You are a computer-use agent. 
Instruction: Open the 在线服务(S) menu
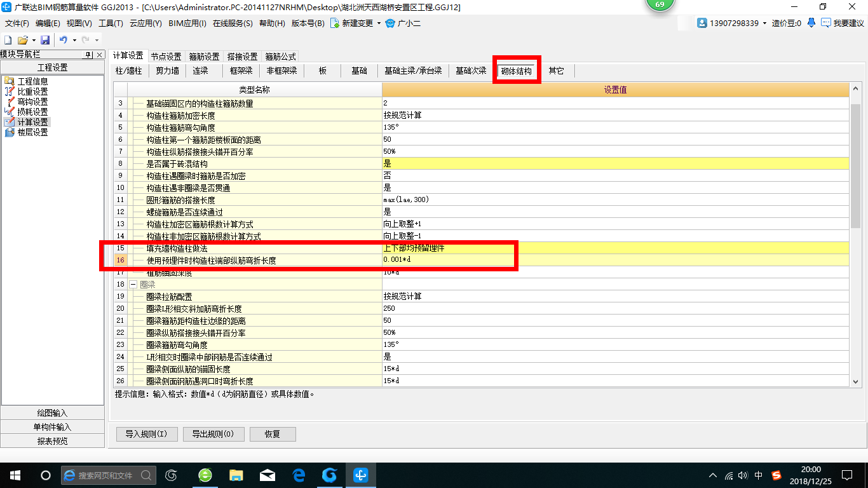coord(234,24)
